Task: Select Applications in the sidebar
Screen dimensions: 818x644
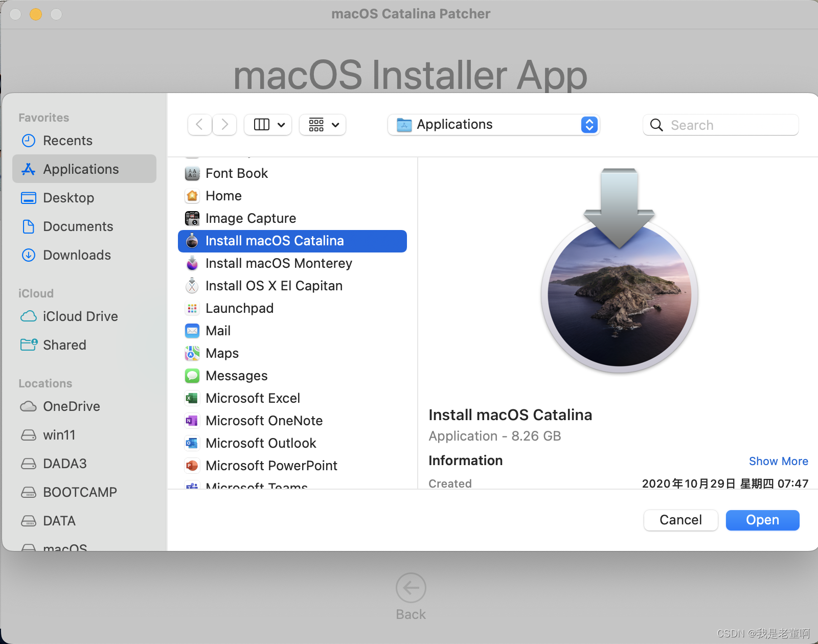Action: 84,169
